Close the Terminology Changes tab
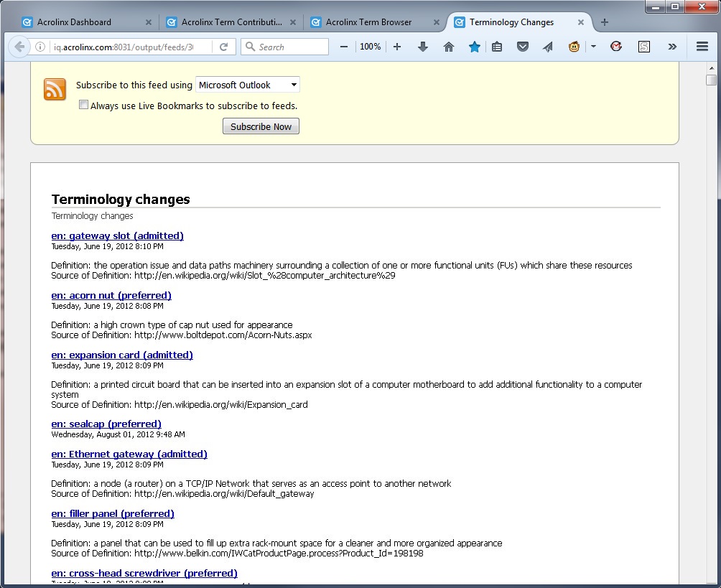 tap(581, 22)
